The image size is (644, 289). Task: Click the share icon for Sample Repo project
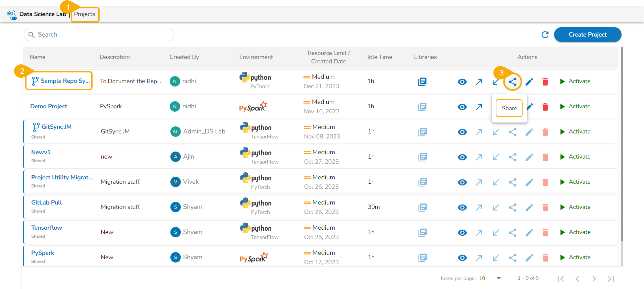(x=512, y=81)
